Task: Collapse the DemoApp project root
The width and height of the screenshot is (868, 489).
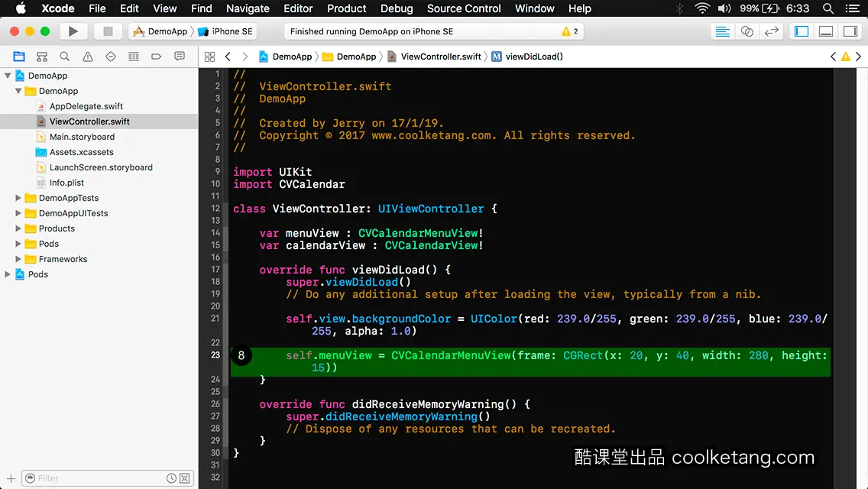Action: click(x=8, y=76)
